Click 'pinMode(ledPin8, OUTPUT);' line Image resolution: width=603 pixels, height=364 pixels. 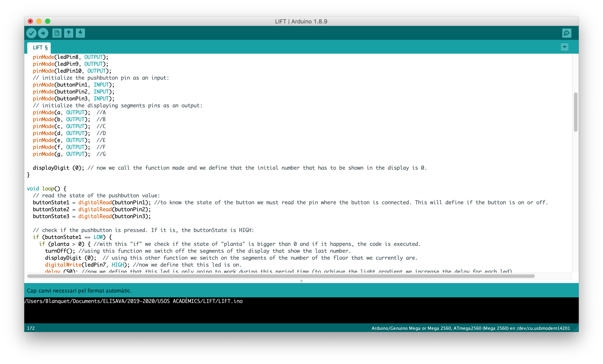[x=70, y=57]
